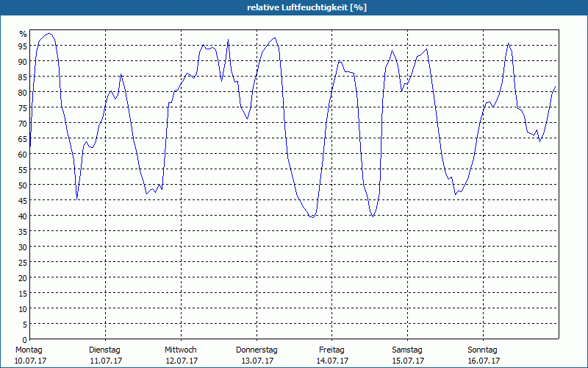The width and height of the screenshot is (588, 368).
Task: Click the '75' y-axis tick label
Action: 22,107
